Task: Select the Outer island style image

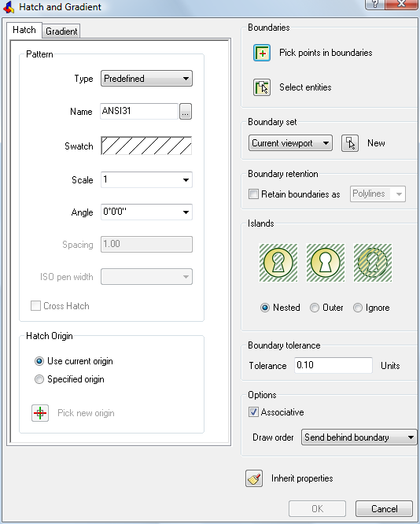Action: (x=326, y=263)
